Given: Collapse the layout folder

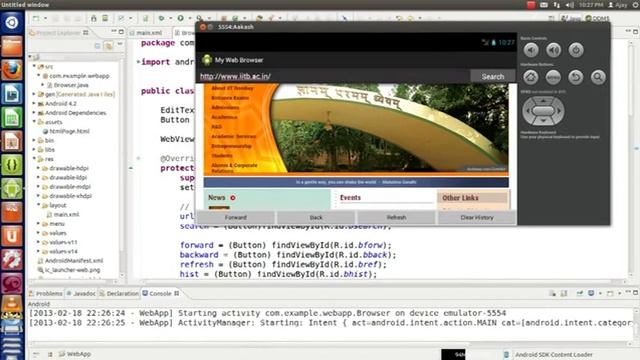Looking at the screenshot, I should click(x=39, y=205).
